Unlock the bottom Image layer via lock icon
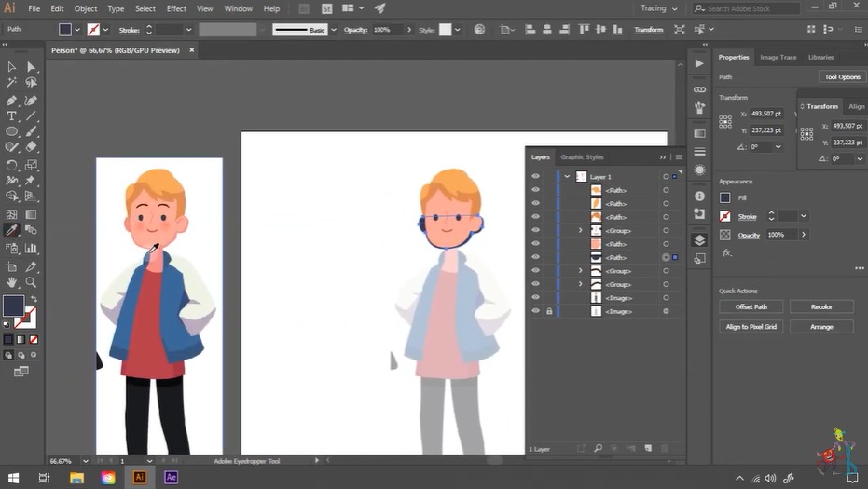This screenshot has height=489, width=868. coord(549,311)
